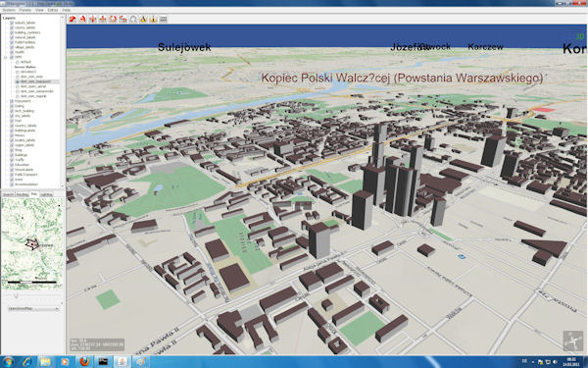Viewport: 588px width, 368px height.
Task: Click the orange info 'i' toolbar icon
Action: click(x=153, y=19)
